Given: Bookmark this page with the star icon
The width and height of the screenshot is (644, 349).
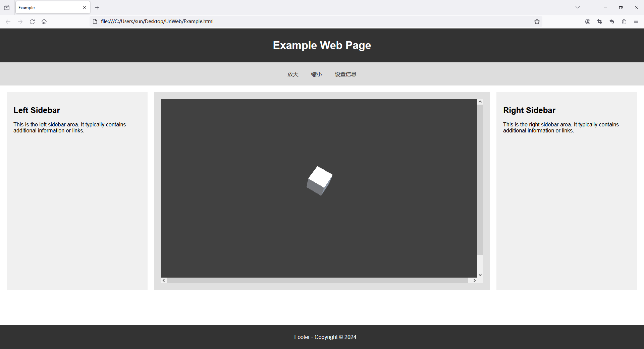Looking at the screenshot, I should (537, 21).
